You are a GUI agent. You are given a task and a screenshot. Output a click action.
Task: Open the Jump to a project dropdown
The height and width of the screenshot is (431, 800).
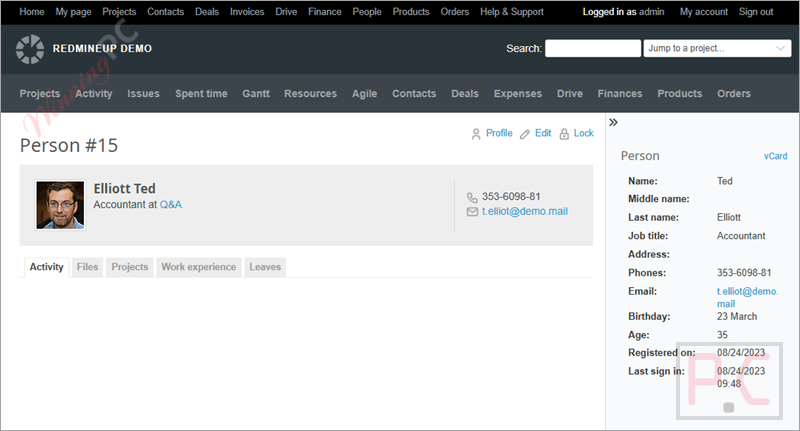click(717, 48)
